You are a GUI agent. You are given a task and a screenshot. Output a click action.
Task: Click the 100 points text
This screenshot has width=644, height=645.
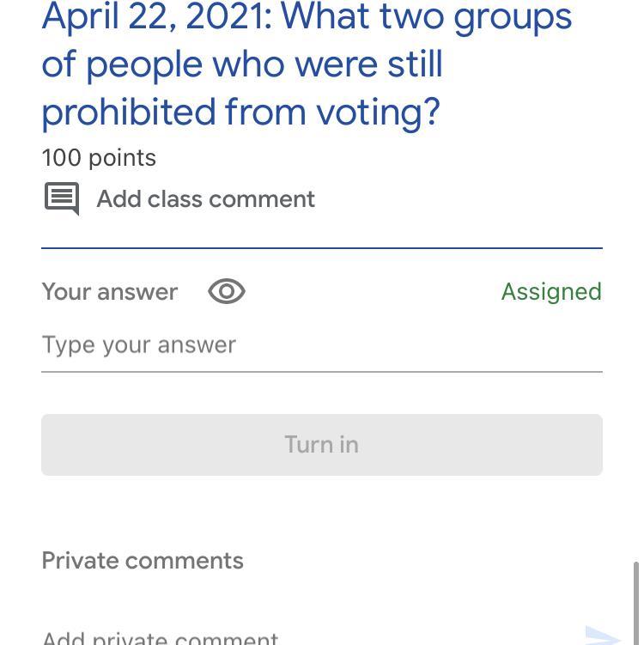[x=99, y=158]
